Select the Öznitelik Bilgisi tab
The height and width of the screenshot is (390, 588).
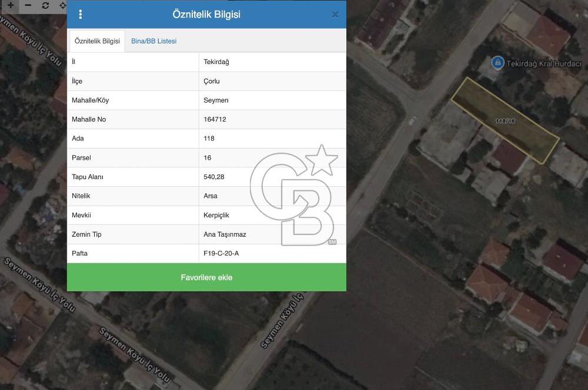pyautogui.click(x=97, y=41)
